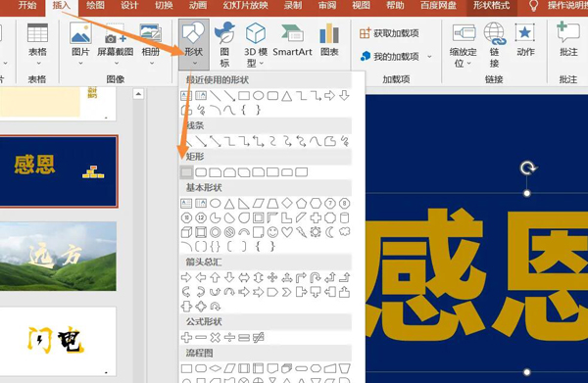
Task: Pick the rounded rectangle under 矩形 section
Action: (x=201, y=172)
